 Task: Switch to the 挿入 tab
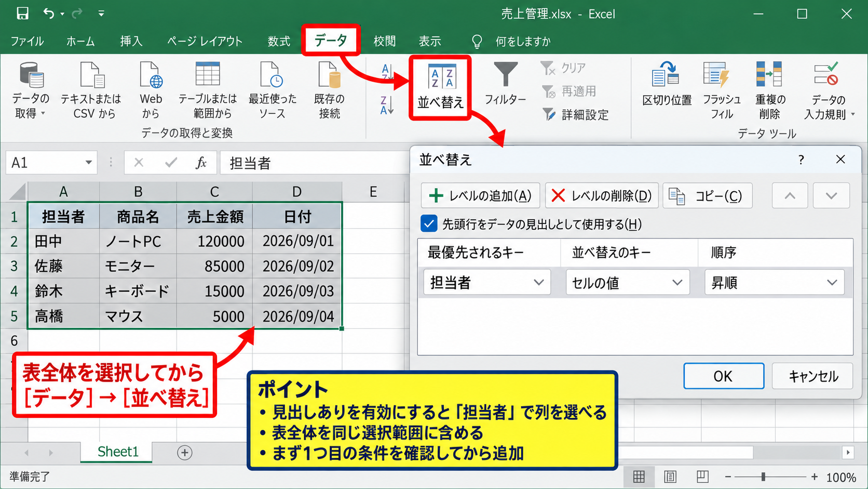(x=131, y=41)
